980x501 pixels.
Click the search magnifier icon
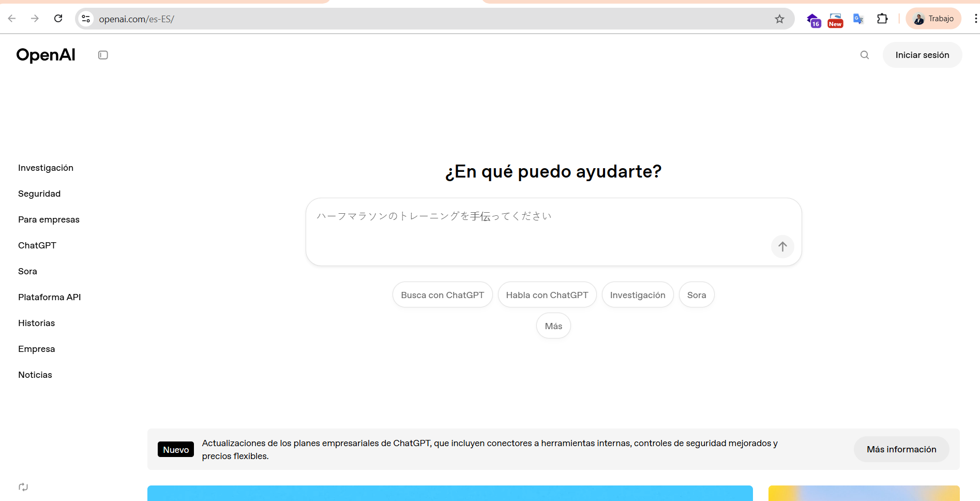(864, 55)
